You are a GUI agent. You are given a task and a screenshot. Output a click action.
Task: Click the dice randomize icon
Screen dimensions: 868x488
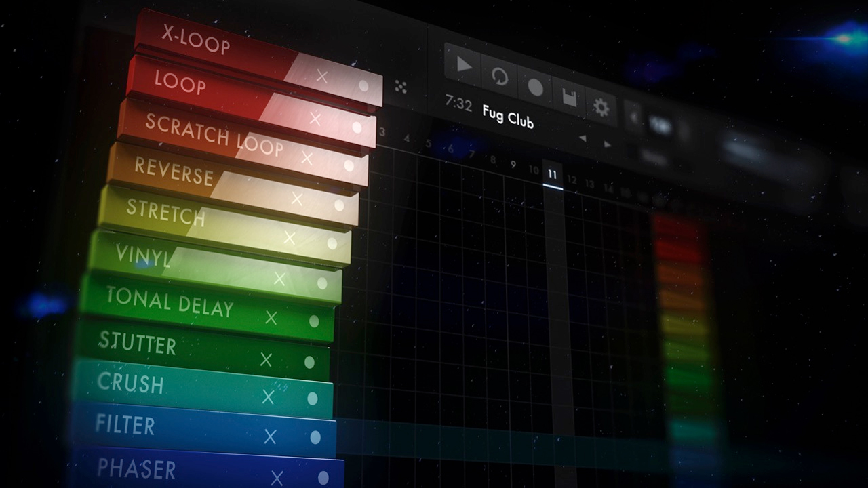coord(400,87)
